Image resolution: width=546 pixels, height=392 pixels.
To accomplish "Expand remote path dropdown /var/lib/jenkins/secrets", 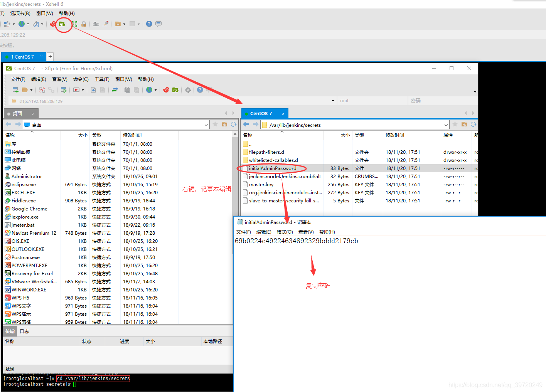I will point(446,125).
